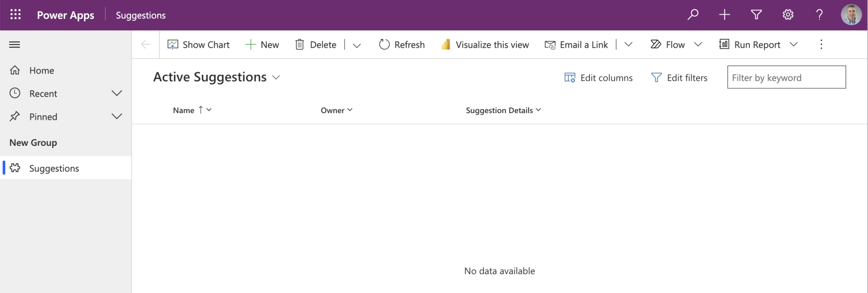Click the New record button

pos(262,44)
